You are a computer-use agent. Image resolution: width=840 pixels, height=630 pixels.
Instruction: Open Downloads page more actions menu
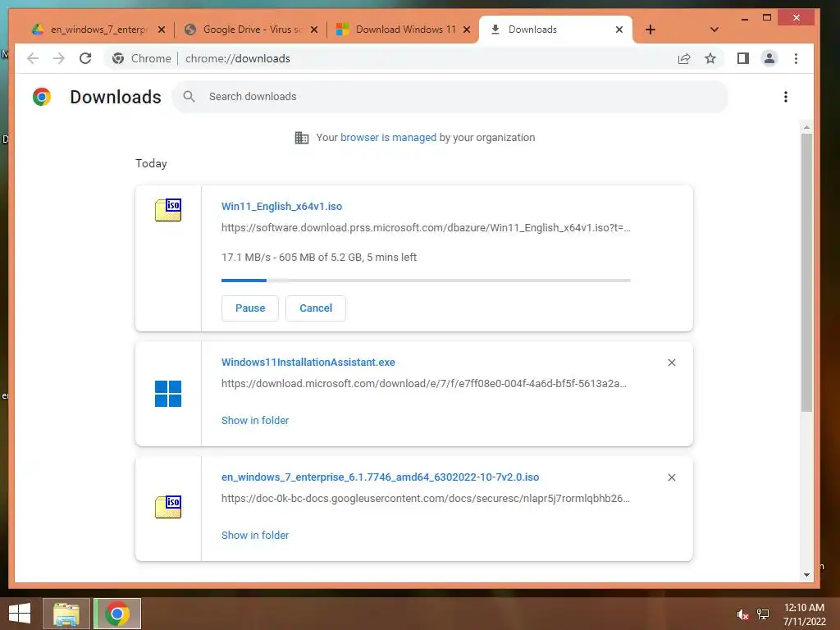coord(786,97)
